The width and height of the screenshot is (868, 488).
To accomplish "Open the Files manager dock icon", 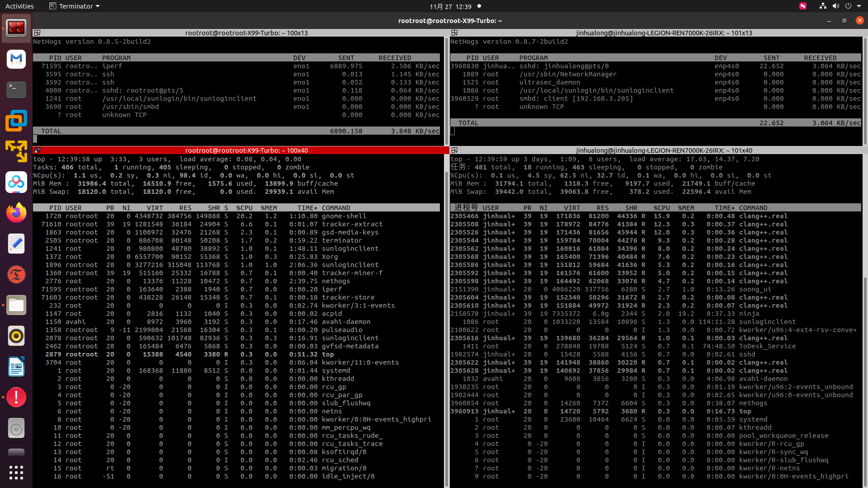I will (x=16, y=305).
